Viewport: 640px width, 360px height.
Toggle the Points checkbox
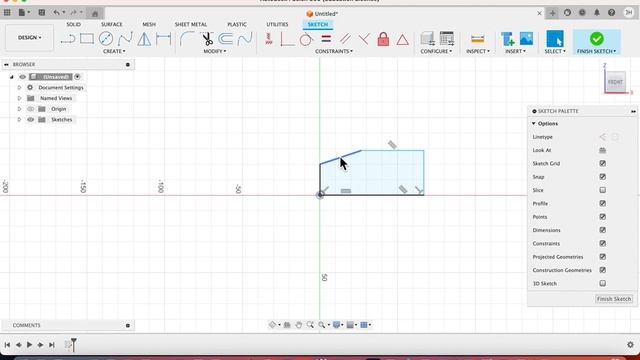(x=602, y=217)
